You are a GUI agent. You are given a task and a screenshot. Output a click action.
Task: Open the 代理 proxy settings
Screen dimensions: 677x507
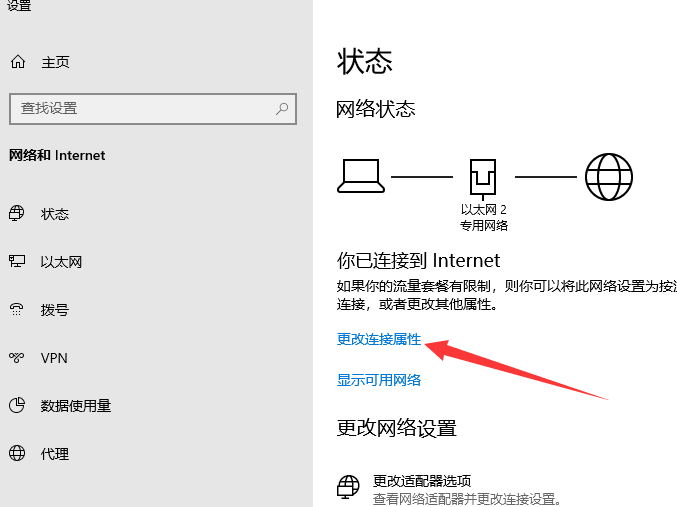[55, 454]
